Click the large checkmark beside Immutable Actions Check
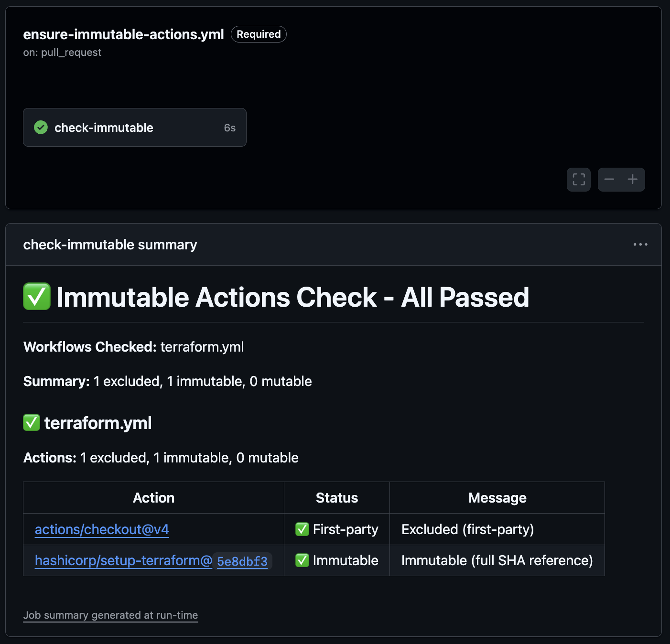This screenshot has width=670, height=644. click(37, 297)
